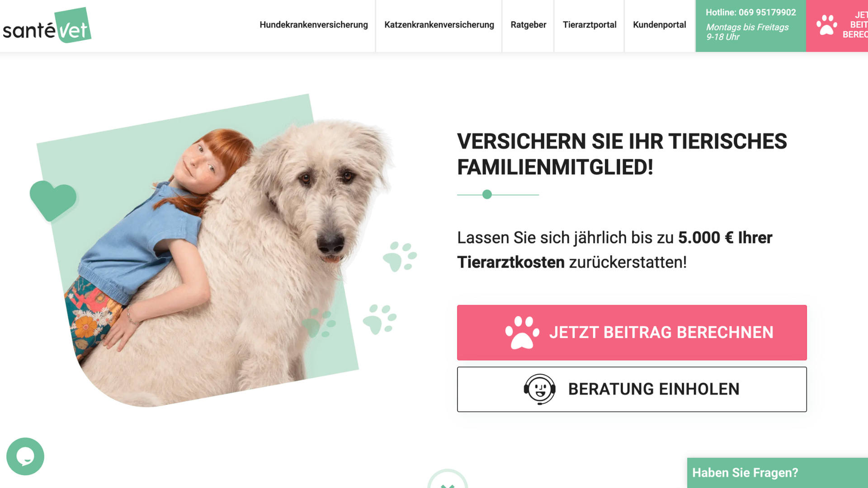Click the green heart decoration
This screenshot has height=488, width=868.
[x=53, y=201]
